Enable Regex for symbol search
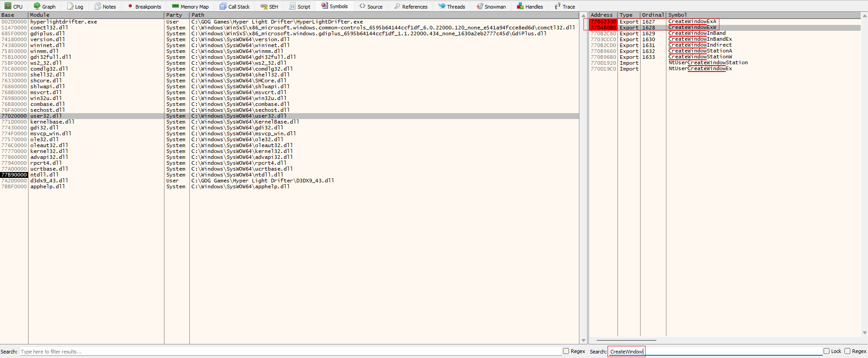Screen dimensions: 868x358 click(847, 351)
